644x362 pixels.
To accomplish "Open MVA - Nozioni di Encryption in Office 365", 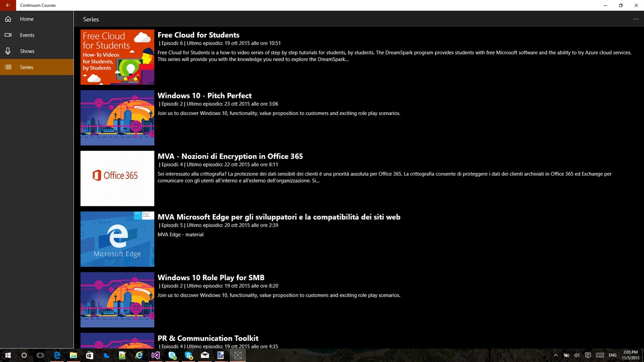I will click(230, 156).
